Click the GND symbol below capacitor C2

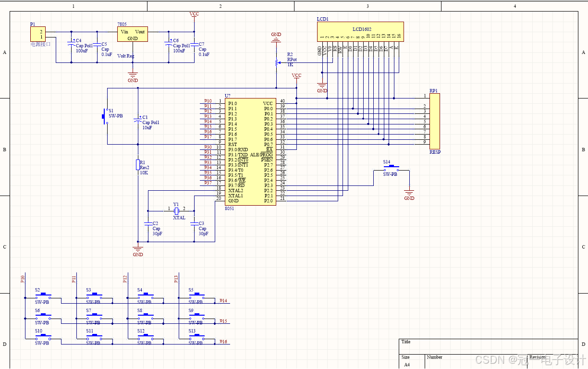pyautogui.click(x=138, y=251)
